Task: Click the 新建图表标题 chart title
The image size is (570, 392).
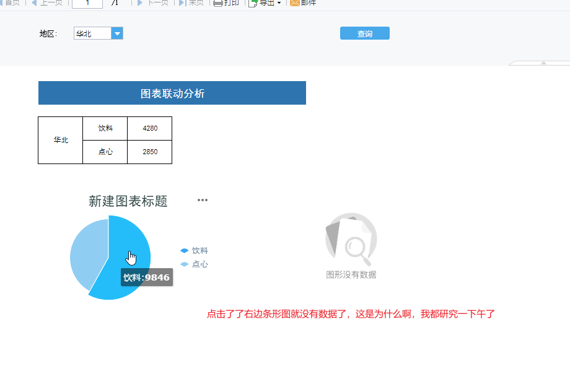Action: [x=128, y=201]
